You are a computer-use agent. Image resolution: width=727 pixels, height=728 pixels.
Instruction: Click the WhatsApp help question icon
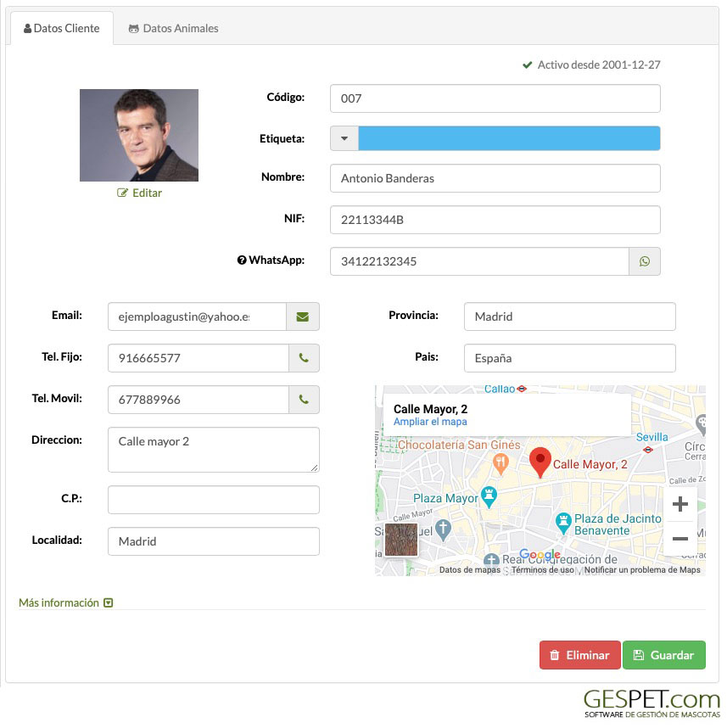(242, 260)
